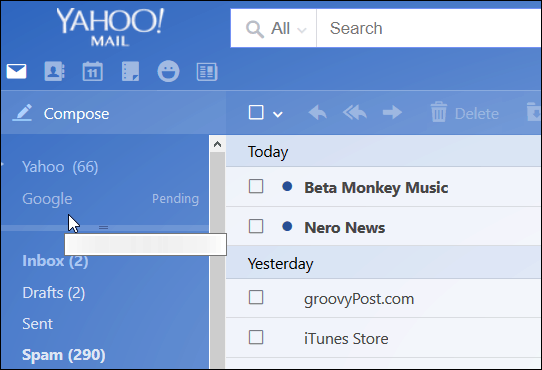Open the Contacts icon
The width and height of the screenshot is (542, 370).
[x=54, y=72]
